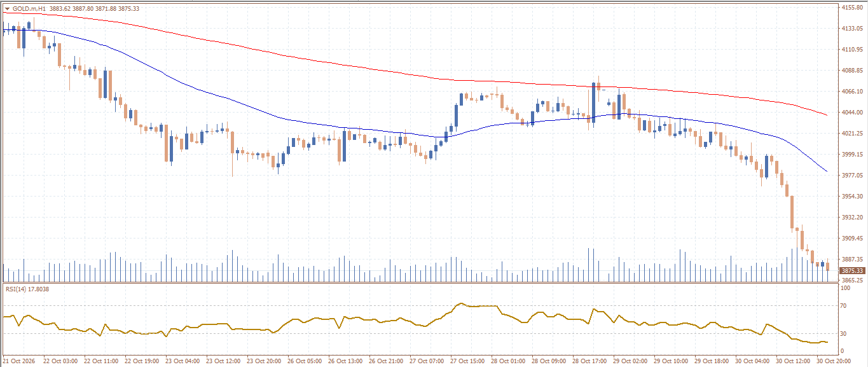Screen dimensions: 868x367
Task: Click the 29 Oct 10:00 time label
Action: click(x=671, y=361)
